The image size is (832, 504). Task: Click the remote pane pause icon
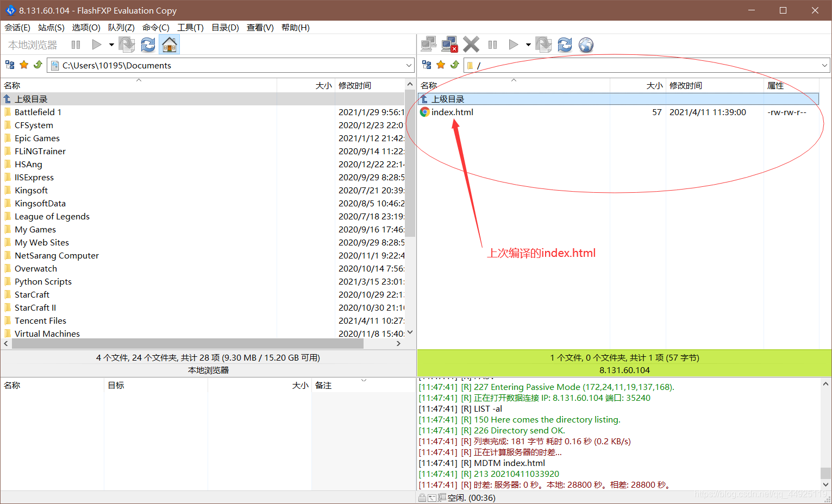pos(492,45)
